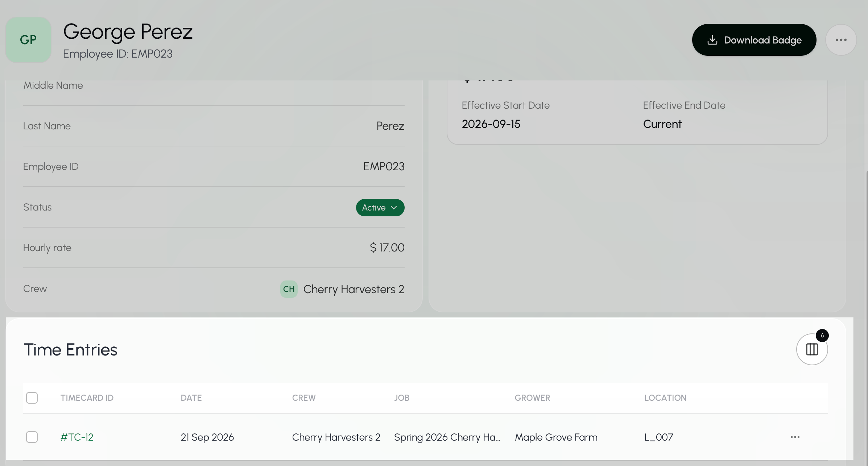This screenshot has width=868, height=466.
Task: Click the Spring 2026 Cherry Ha... job cell
Action: 447,437
